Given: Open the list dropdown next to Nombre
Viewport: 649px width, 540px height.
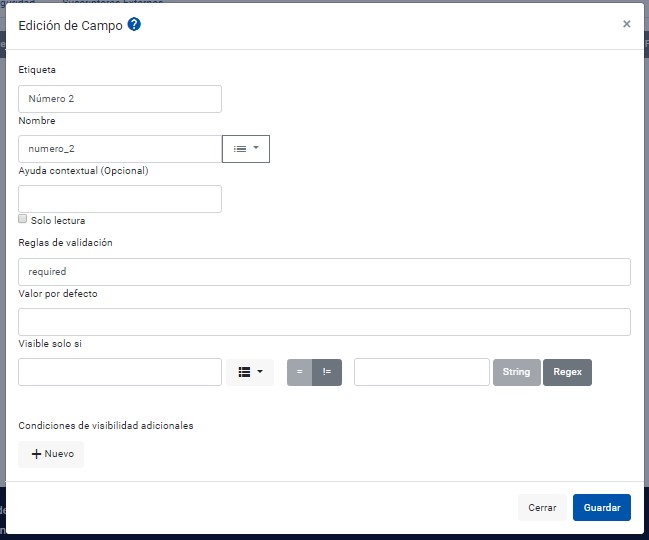Looking at the screenshot, I should [246, 149].
